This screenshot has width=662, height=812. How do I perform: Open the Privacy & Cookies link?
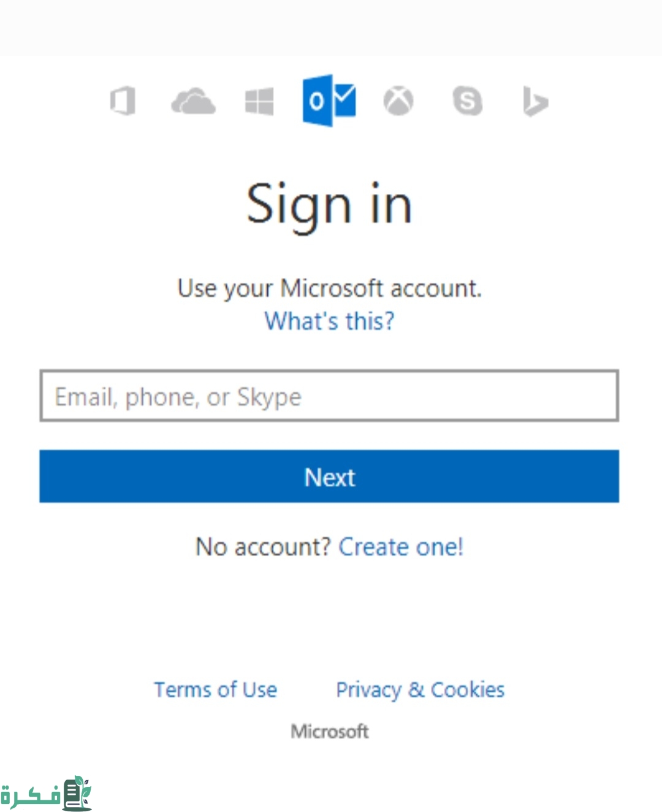[x=420, y=690]
